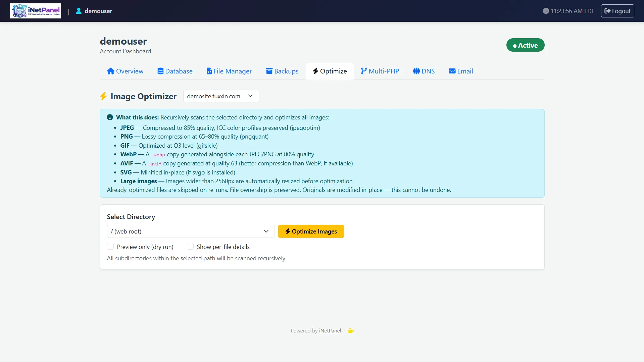Click the demouser profile icon
The image size is (644, 362).
click(x=79, y=11)
